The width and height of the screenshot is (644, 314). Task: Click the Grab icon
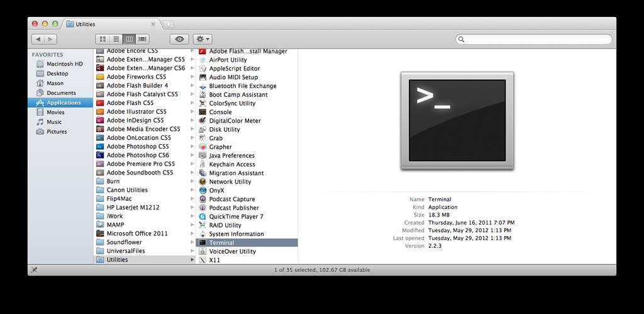click(x=203, y=138)
